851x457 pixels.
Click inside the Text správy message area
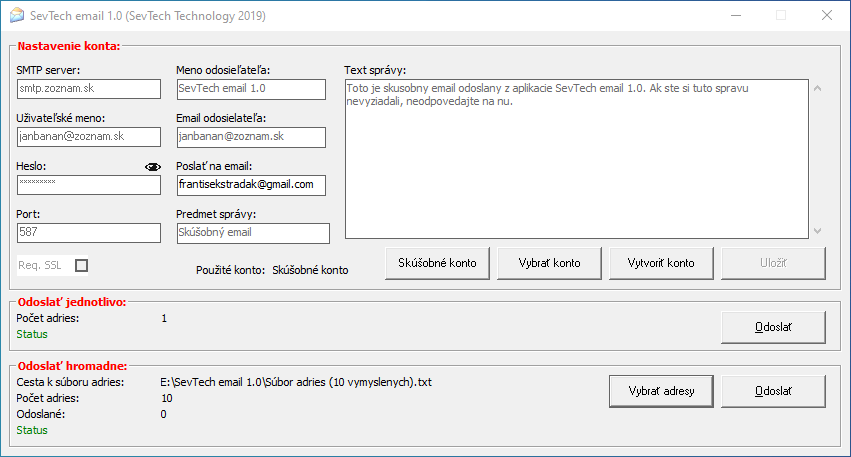coord(577,159)
